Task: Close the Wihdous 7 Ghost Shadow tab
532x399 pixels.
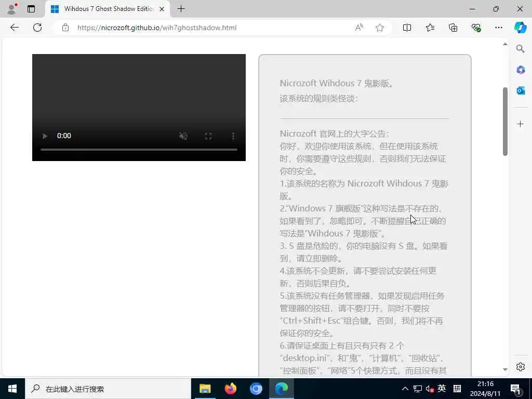Action: [x=162, y=9]
